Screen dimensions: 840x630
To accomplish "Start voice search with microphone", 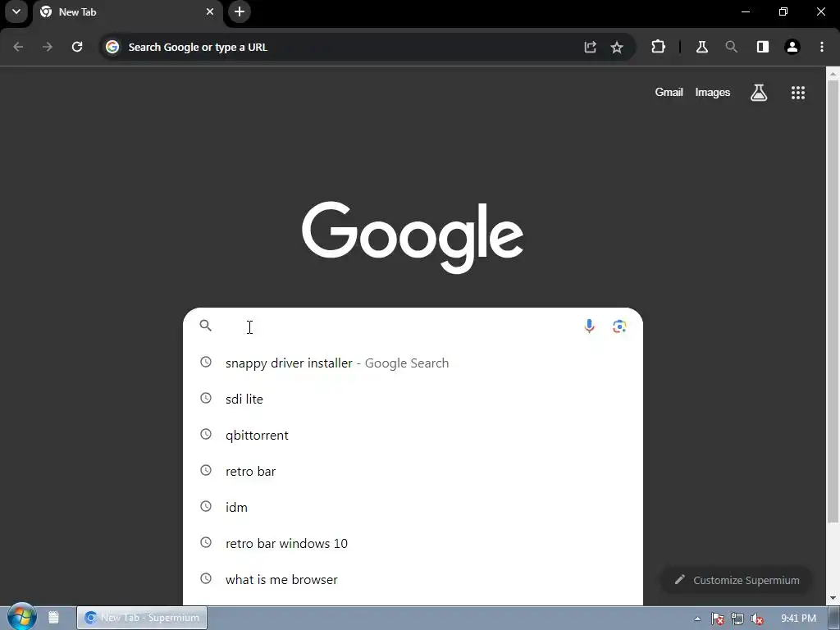I will (589, 326).
